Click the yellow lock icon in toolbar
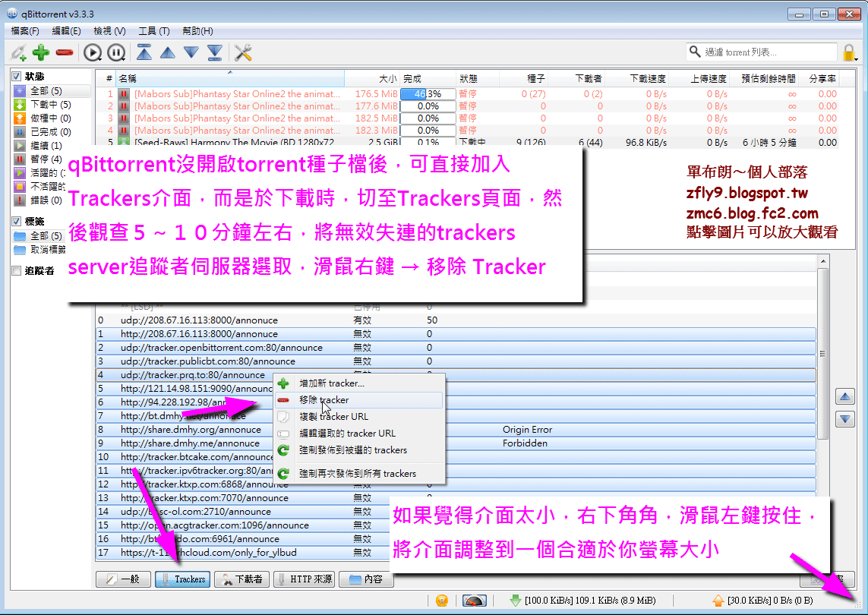 [849, 53]
